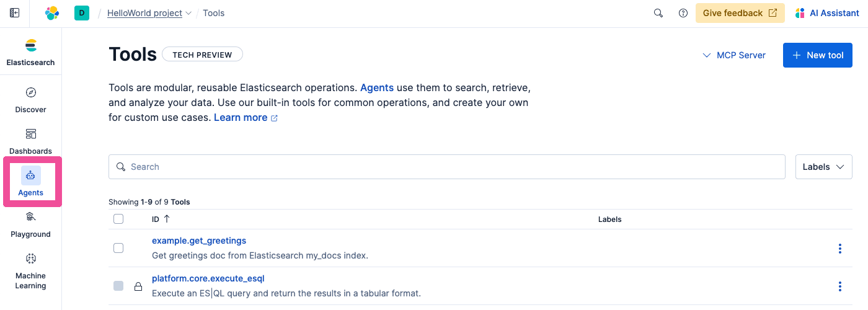Open Dashboards in the sidebar
Screen dimensions: 868x310
(30, 141)
